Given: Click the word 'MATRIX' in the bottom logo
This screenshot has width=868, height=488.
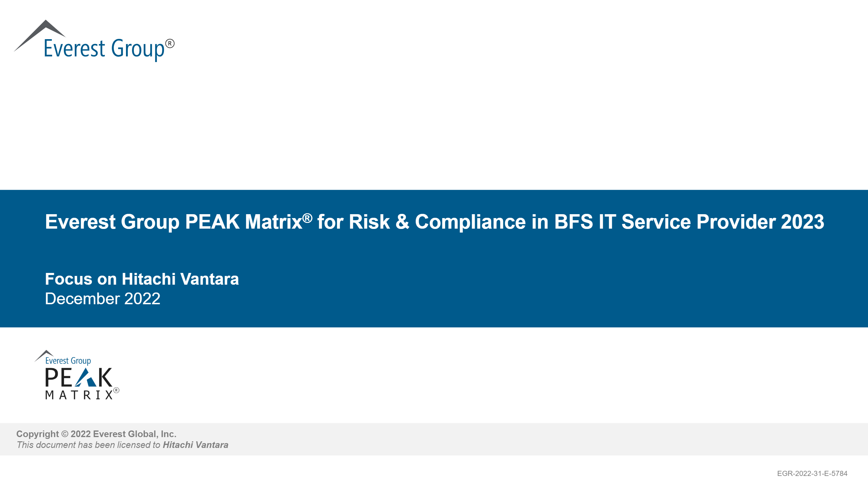Looking at the screenshot, I should 79,395.
